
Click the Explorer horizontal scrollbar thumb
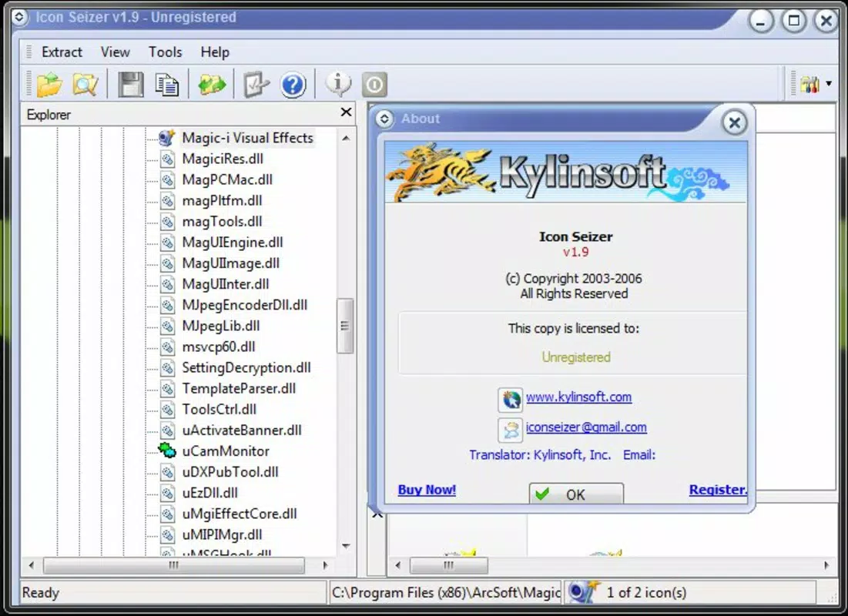[173, 565]
